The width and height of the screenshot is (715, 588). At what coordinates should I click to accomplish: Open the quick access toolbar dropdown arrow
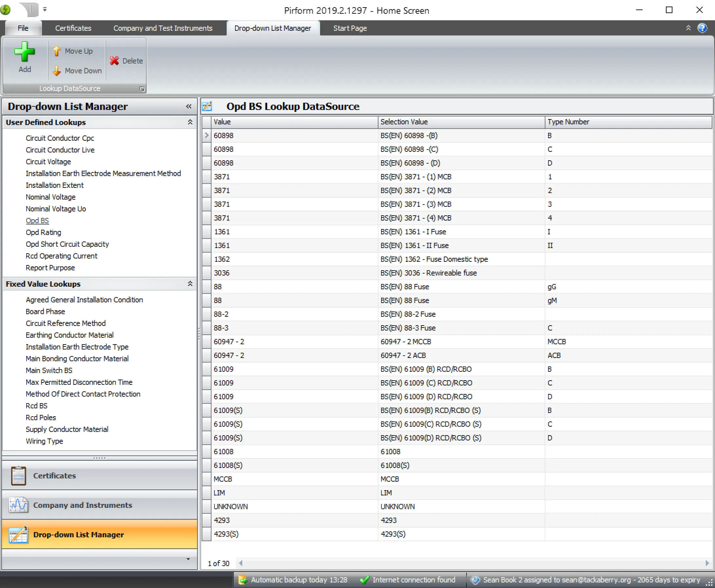[x=45, y=9]
